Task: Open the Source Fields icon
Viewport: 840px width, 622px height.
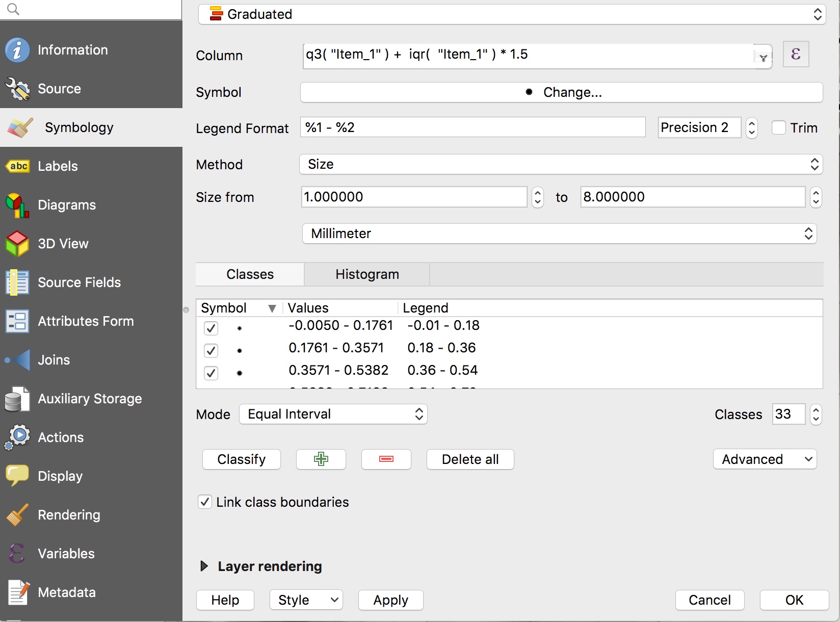Action: (x=17, y=282)
